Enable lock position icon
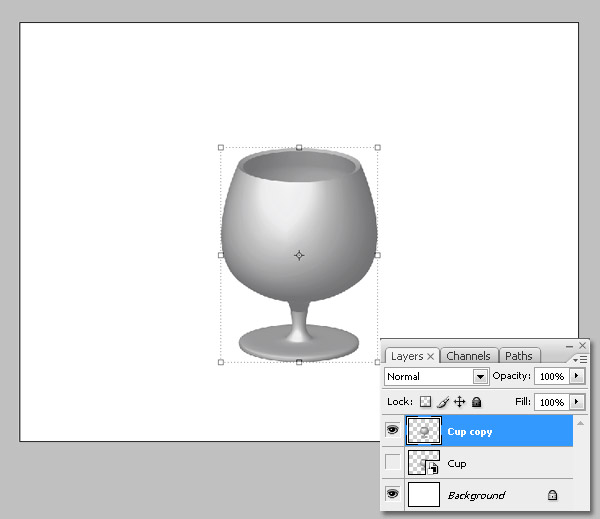 (460, 402)
